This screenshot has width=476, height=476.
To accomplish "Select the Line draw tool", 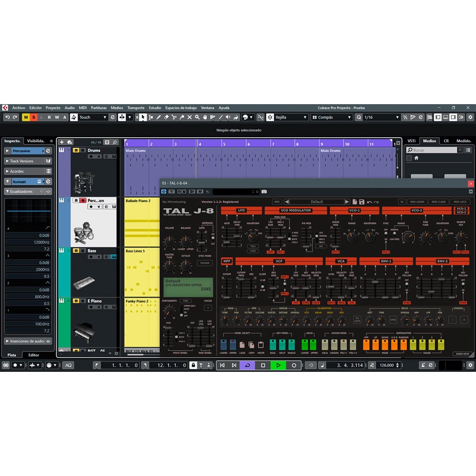I will (x=221, y=117).
